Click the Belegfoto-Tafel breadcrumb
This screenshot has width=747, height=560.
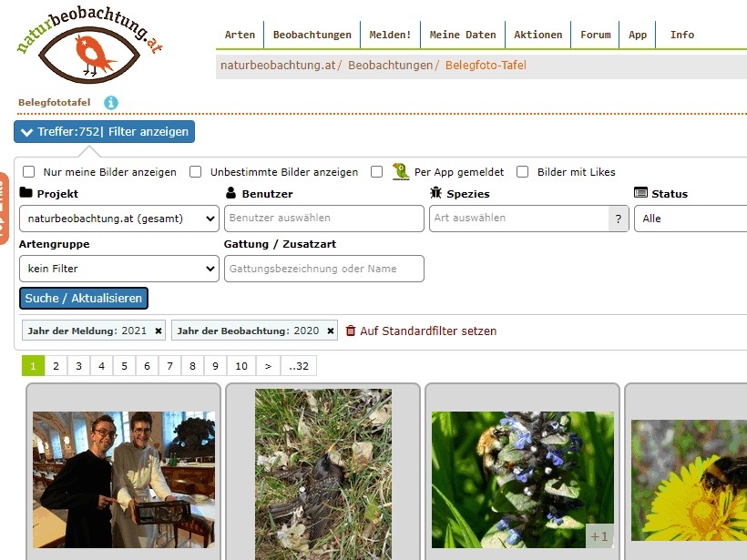486,66
